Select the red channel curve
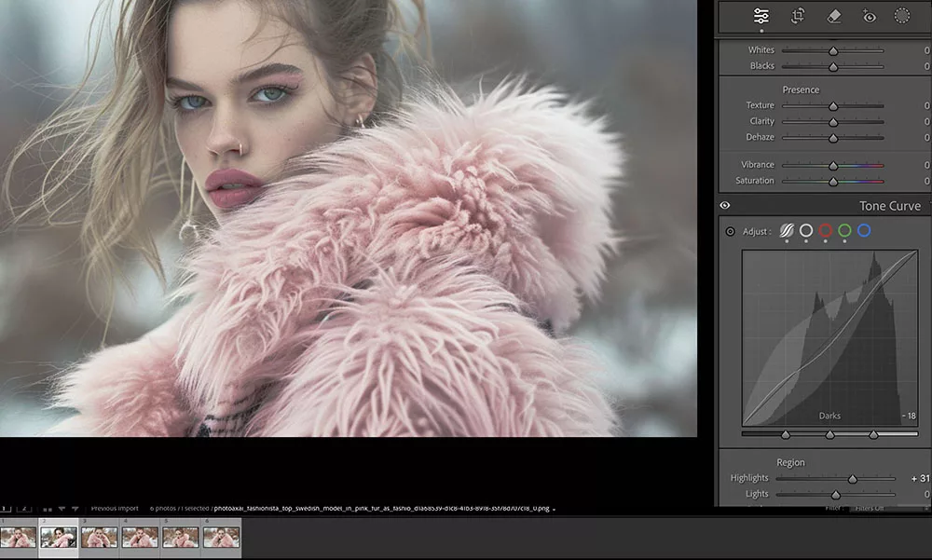 [826, 231]
